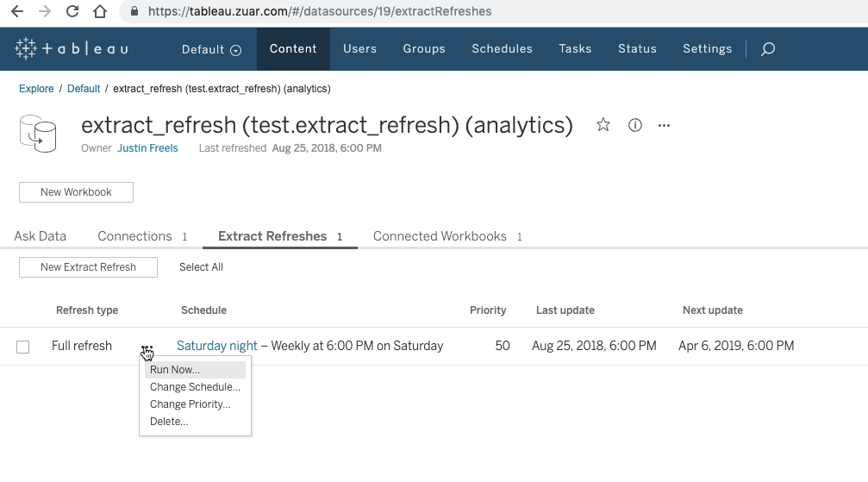Click the Tableau logo

[72, 49]
